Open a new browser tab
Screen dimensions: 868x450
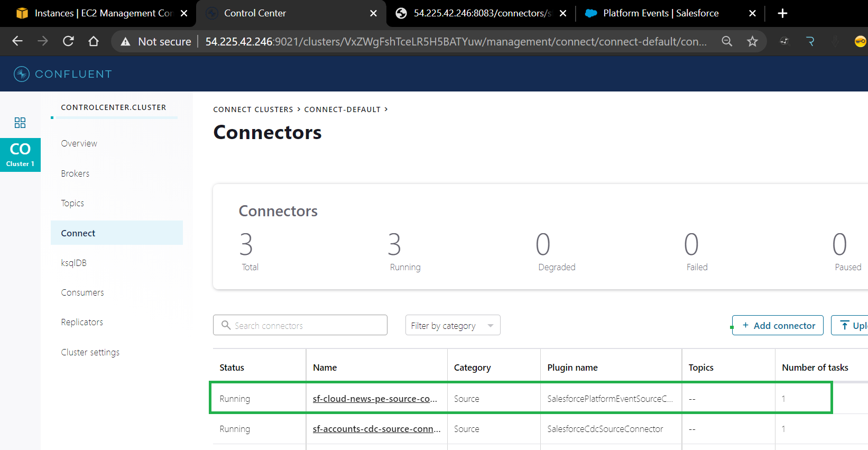782,13
